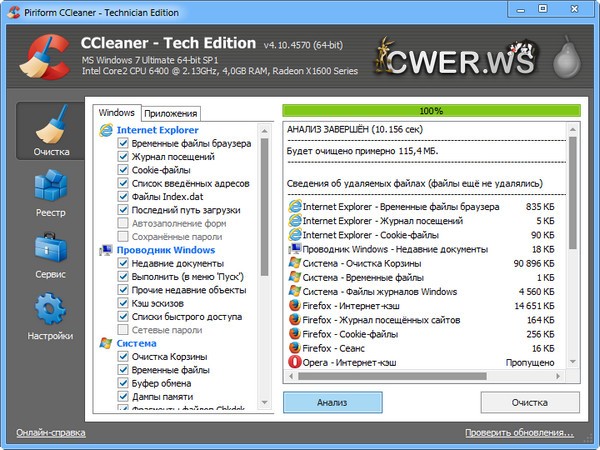Click 14 651 КБ size value
Viewport: 600px width, 450px height.
point(534,306)
